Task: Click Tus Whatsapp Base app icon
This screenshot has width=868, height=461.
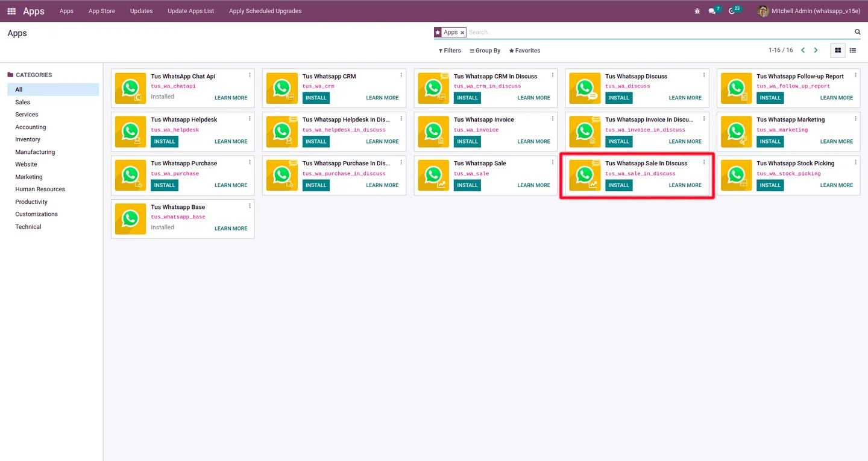Action: pos(131,219)
